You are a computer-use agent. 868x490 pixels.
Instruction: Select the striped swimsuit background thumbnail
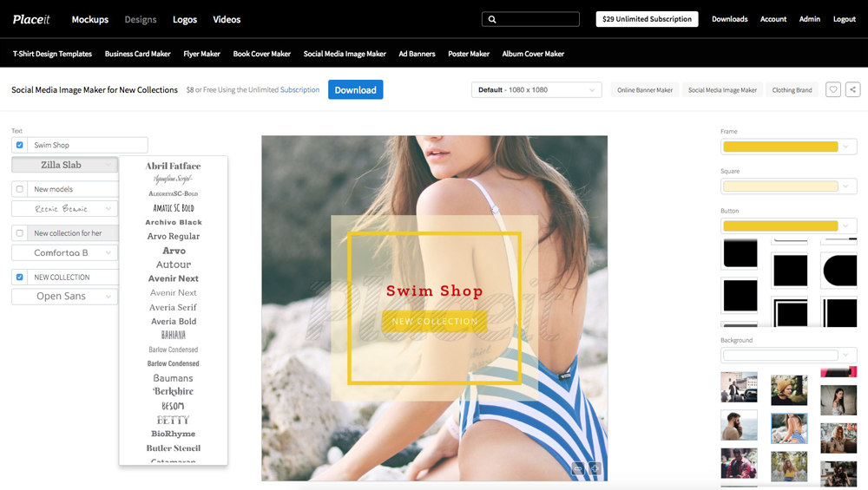(x=789, y=428)
